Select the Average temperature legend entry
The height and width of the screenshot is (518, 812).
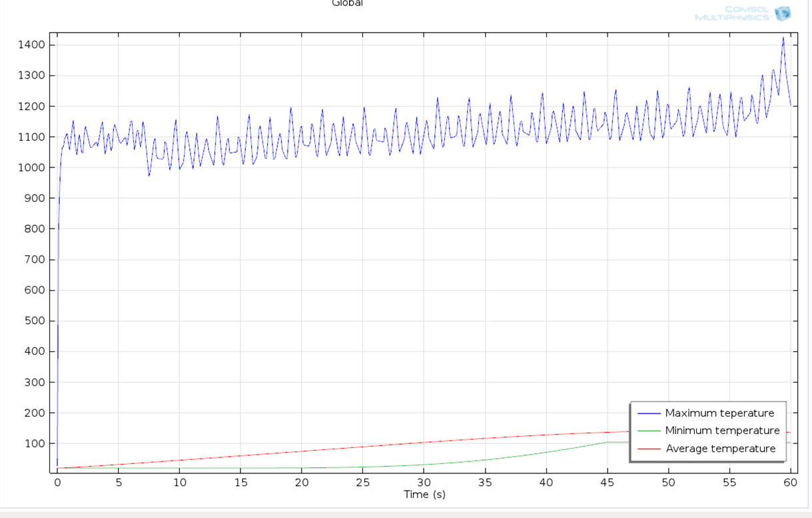721,449
